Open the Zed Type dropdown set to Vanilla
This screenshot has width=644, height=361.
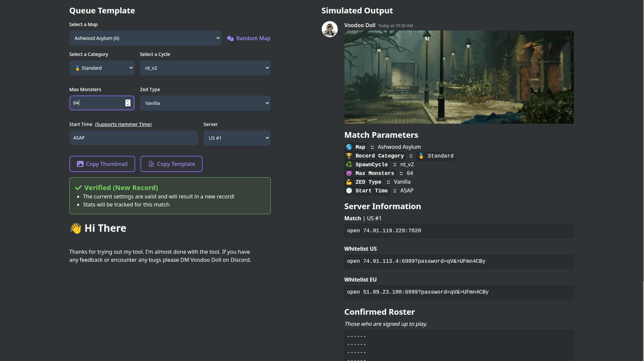(205, 103)
